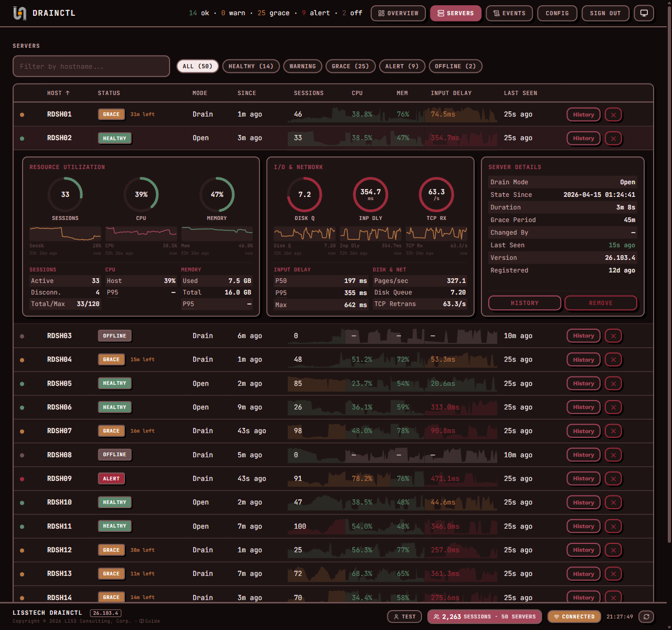
Task: Remove RDSH06 with its X button
Action: point(613,407)
